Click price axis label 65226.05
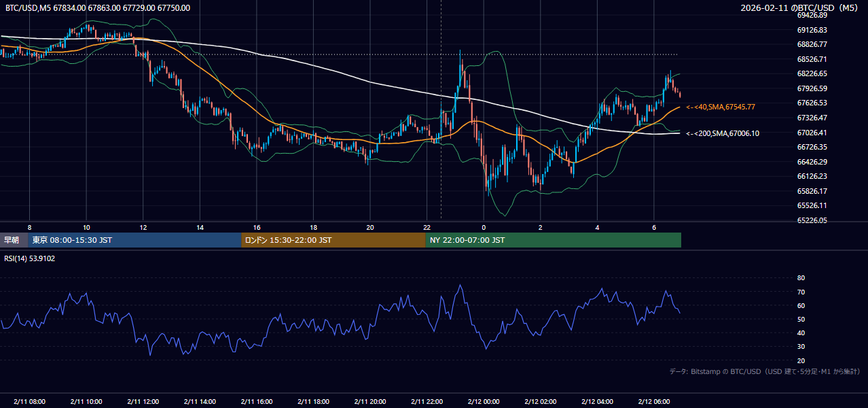 pos(812,220)
